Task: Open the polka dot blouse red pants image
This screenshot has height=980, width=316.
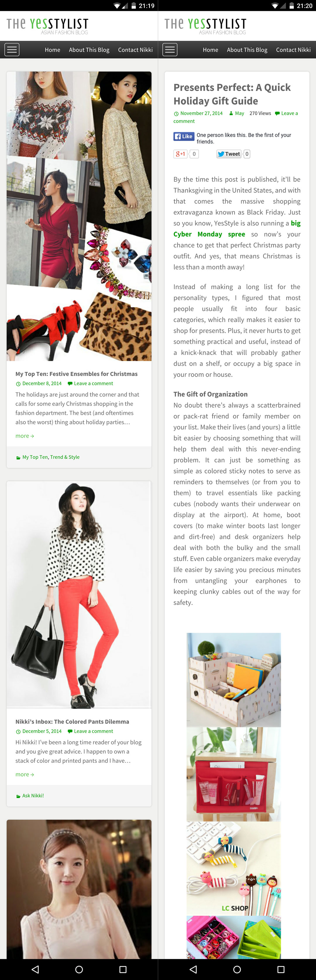Action: (x=79, y=595)
